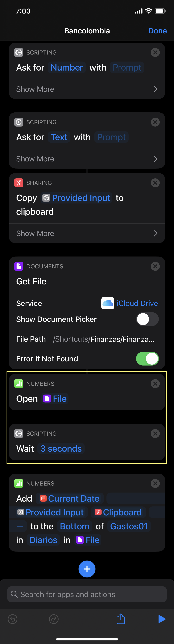The image size is (174, 644).
Task: Run the shortcut with the play icon
Action: [162, 619]
